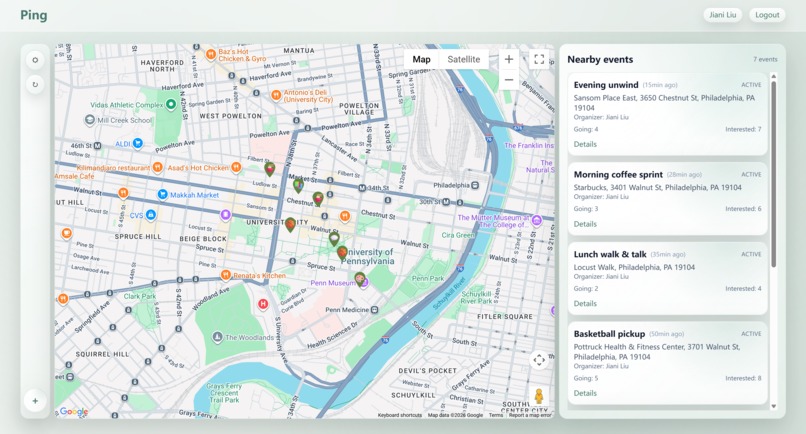Viewport: 806px width, 434px height.
Task: Click the CVS store marker
Action: coord(151,215)
